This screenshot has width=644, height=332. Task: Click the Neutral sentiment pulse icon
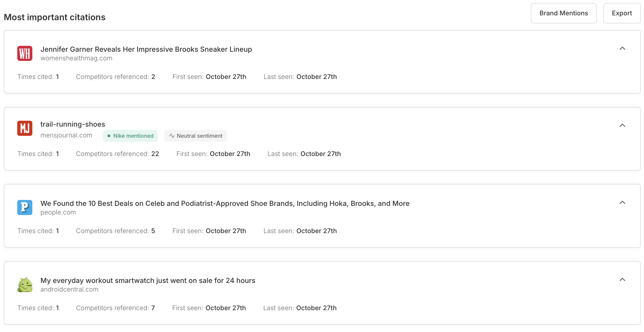point(172,136)
